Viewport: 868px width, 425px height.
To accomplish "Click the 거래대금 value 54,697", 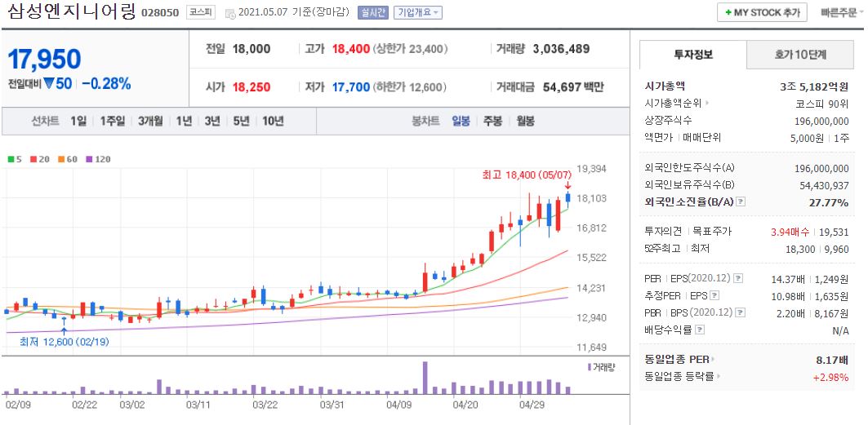I will (x=561, y=86).
